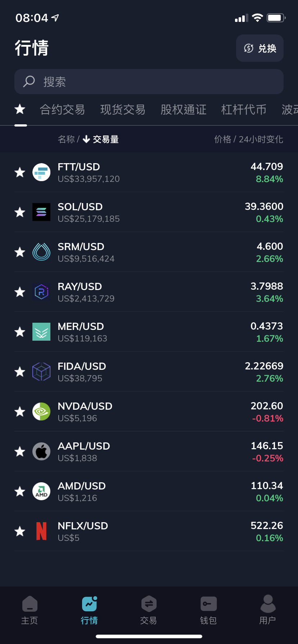The width and height of the screenshot is (298, 644).
Task: Tap the Apple logo beside AAPL/USD
Action: click(x=41, y=451)
